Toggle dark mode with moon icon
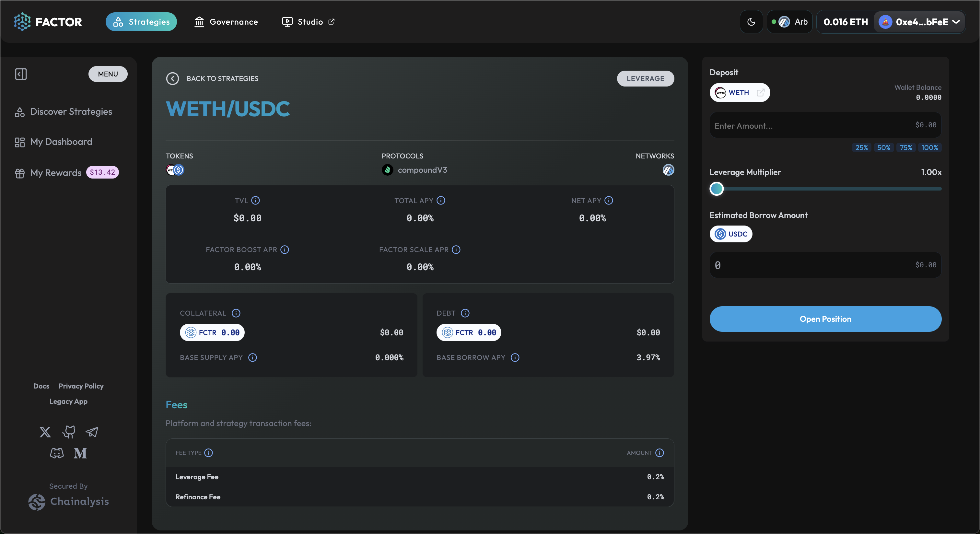The height and width of the screenshot is (534, 980). tap(751, 22)
